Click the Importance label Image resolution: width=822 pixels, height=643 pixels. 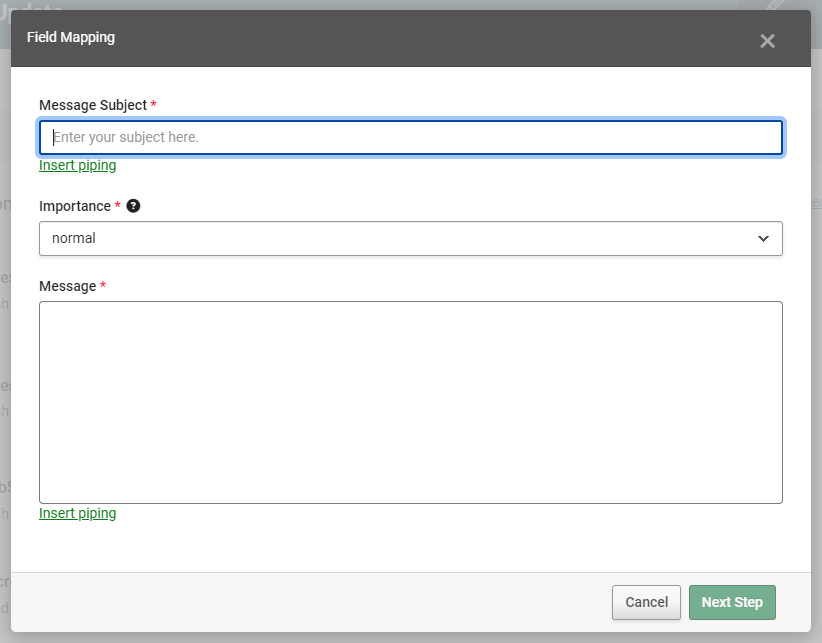coord(75,206)
